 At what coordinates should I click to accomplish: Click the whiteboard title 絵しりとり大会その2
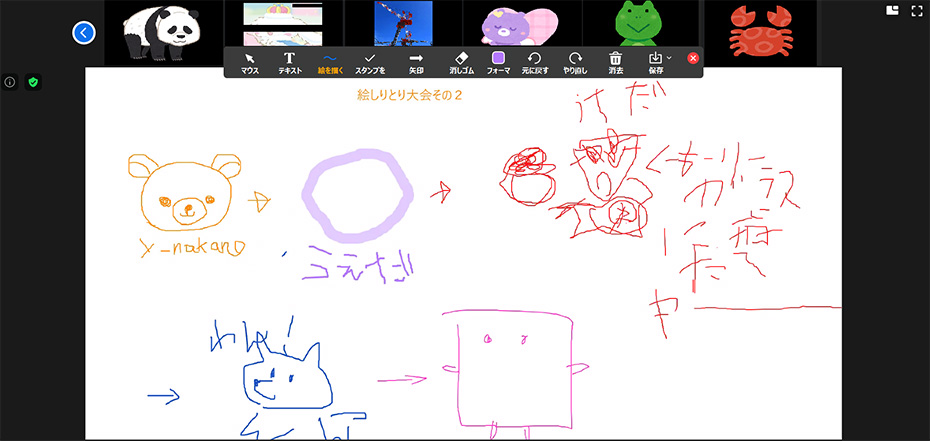tap(409, 95)
